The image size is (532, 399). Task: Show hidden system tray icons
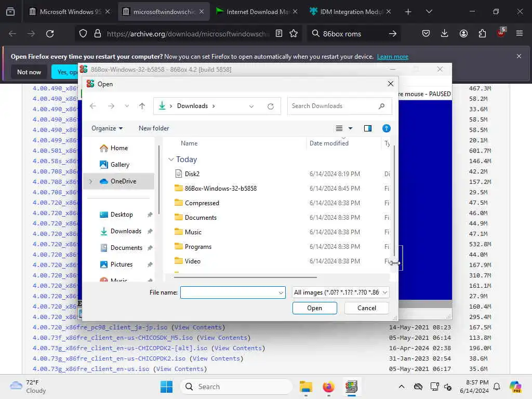point(402,387)
